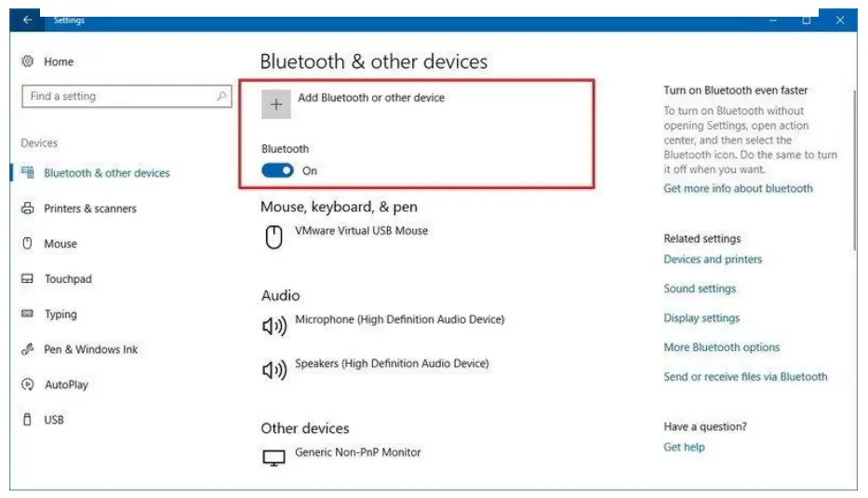Image resolution: width=868 pixels, height=498 pixels.
Task: Select Microphone (High Definition Audio Device)
Action: coord(400,319)
